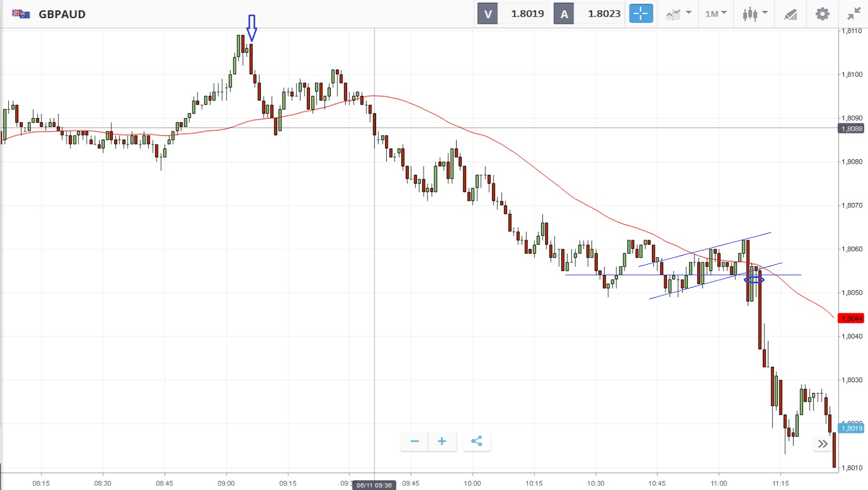Click the GBPAUD flag icon
The image size is (868, 490).
click(21, 14)
